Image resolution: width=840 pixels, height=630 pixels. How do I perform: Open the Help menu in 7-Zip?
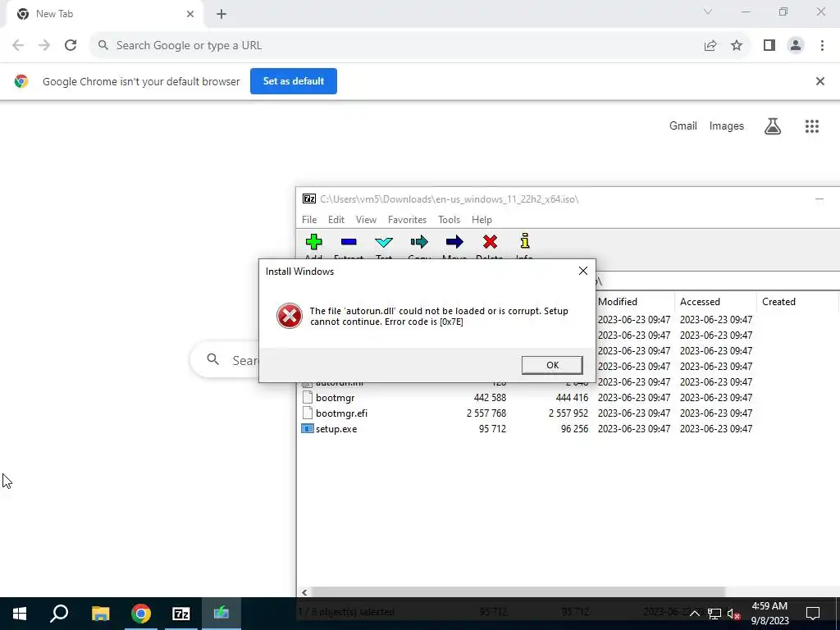coord(482,220)
